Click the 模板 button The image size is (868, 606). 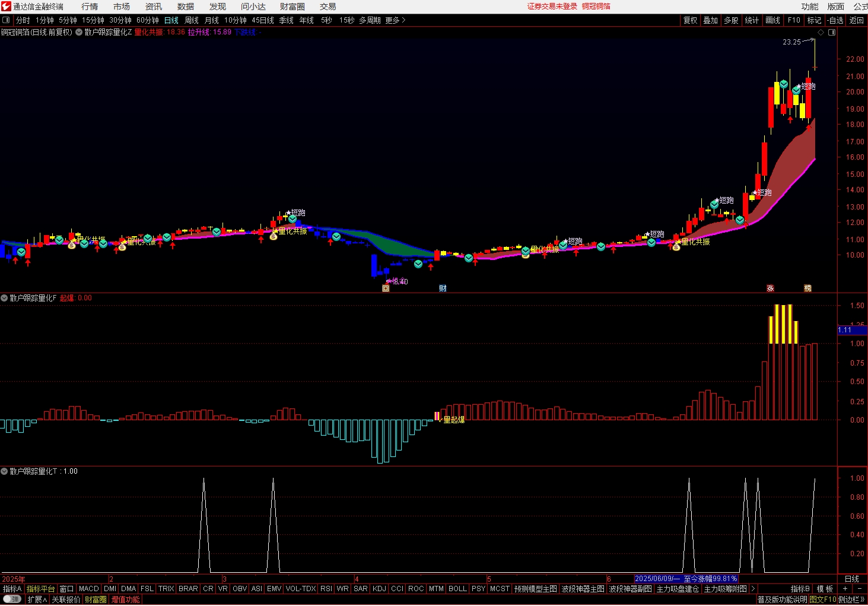pyautogui.click(x=825, y=589)
